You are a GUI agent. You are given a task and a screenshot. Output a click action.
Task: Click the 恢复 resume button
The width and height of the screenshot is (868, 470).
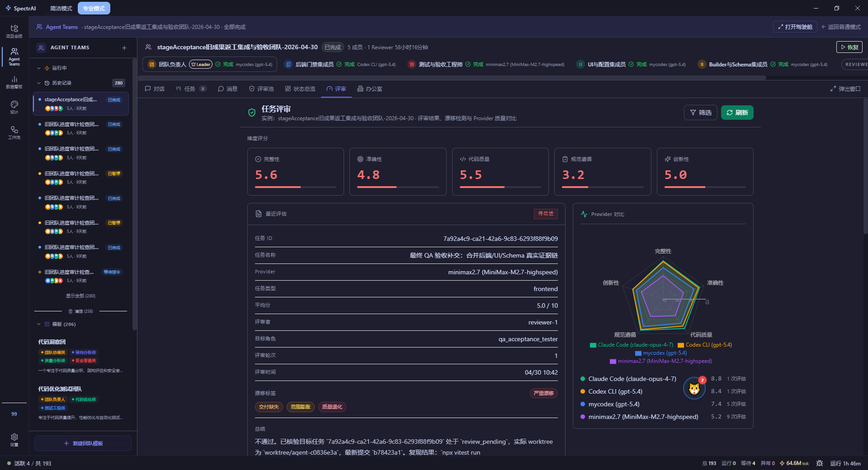[x=849, y=47]
